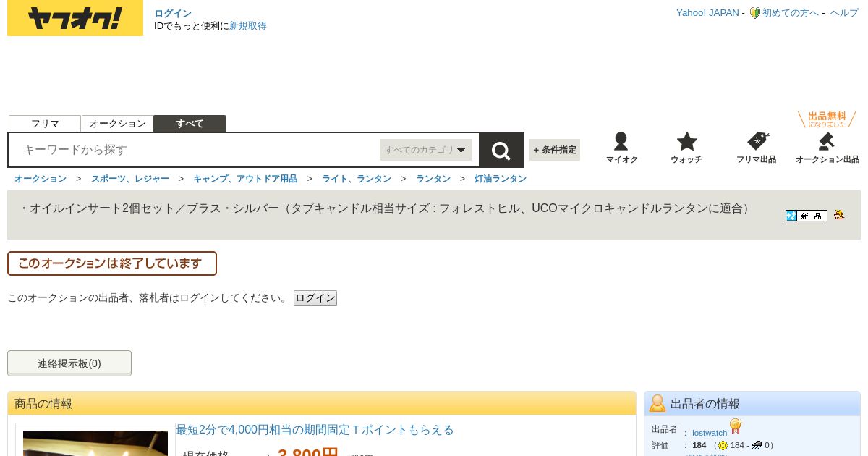Click the small icon beside 新品 badge
The height and width of the screenshot is (456, 868).
point(839,215)
